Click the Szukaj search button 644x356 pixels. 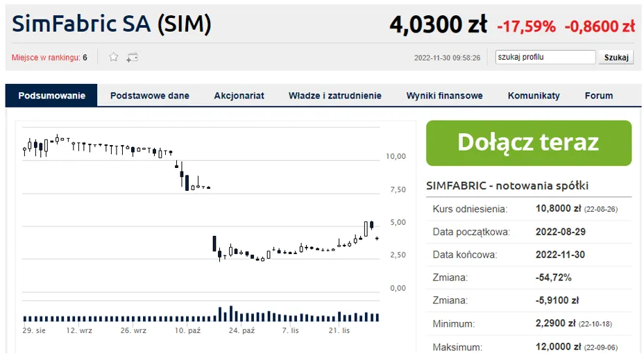616,57
